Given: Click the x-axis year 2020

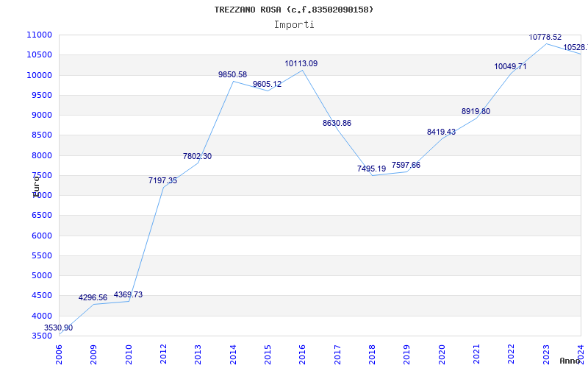Looking at the screenshot, I should (442, 355).
